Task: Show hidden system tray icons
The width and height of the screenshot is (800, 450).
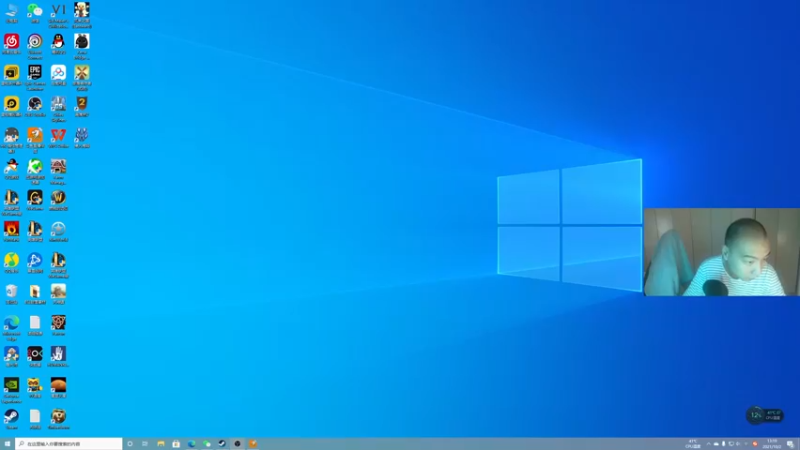Action: pos(708,444)
